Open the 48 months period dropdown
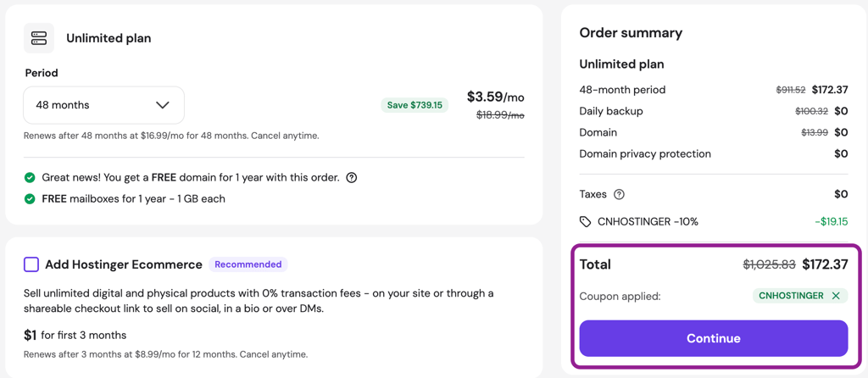Screen dimensions: 868x378 tap(103, 105)
